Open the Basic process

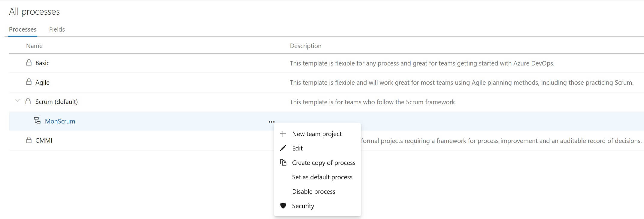(x=42, y=63)
